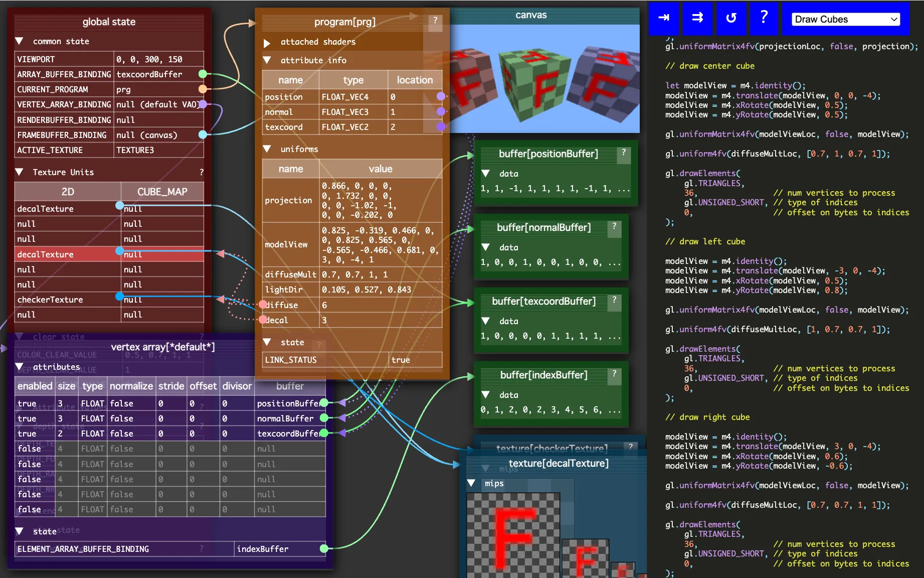Click help icon on program[prg] panel
This screenshot has height=578, width=924.
(x=435, y=21)
